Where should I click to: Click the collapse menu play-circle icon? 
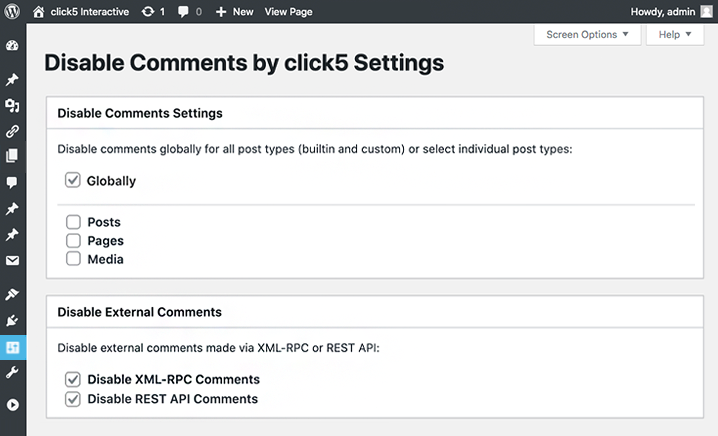pyautogui.click(x=13, y=405)
